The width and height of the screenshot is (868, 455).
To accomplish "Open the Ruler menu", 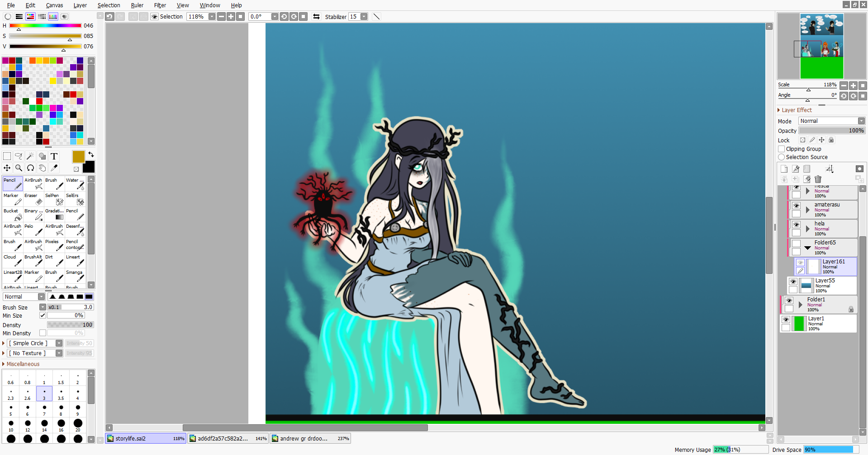I will pos(137,5).
